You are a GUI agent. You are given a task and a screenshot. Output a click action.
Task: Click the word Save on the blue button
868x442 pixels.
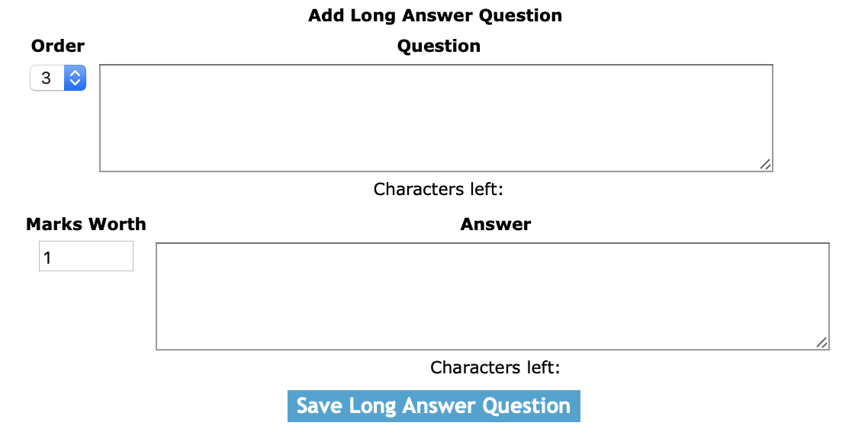click(x=319, y=405)
